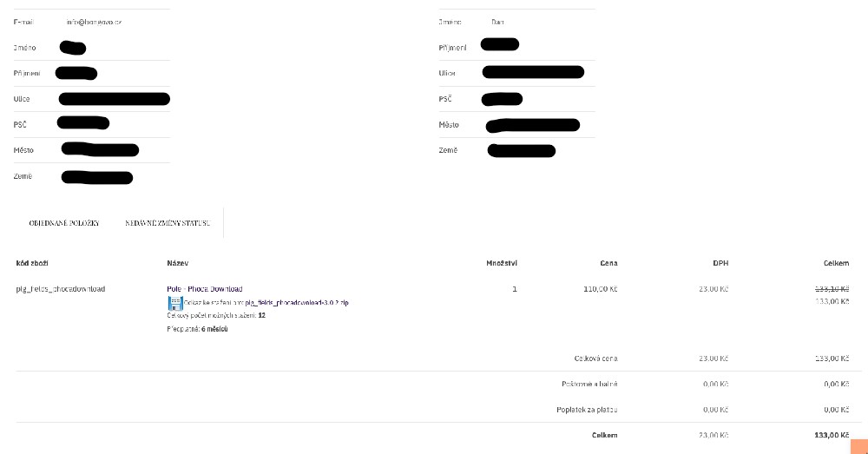868x454 pixels.
Task: Click the orange square in the bottom-right corner
Action: click(858, 446)
